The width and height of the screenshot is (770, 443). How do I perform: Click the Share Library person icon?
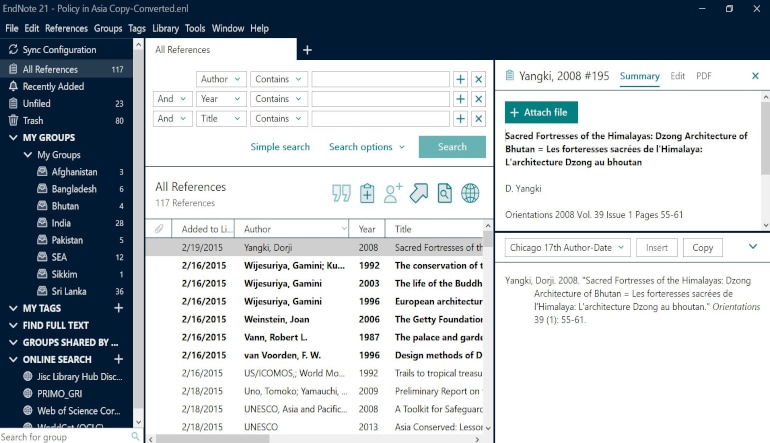point(393,193)
